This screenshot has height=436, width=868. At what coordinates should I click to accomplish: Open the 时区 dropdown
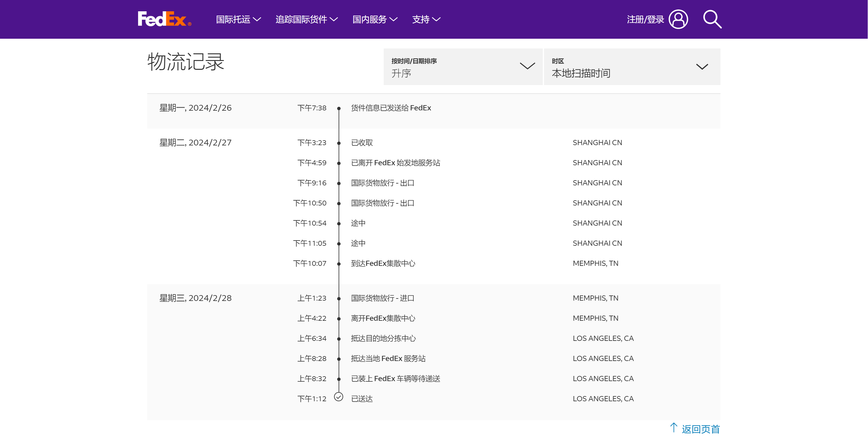click(632, 67)
